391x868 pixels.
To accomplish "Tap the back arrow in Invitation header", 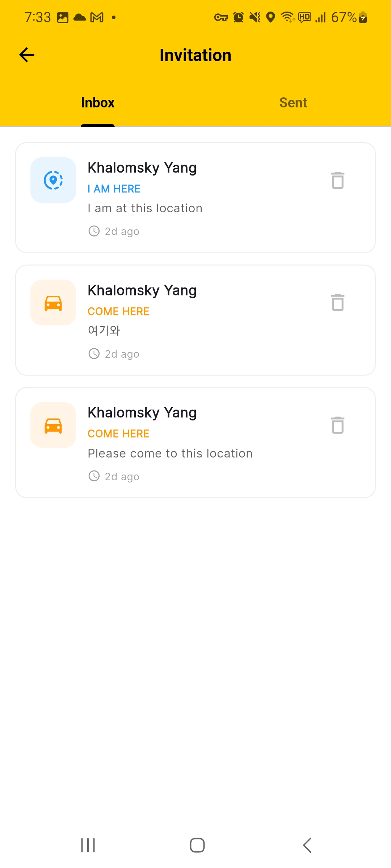I will pyautogui.click(x=27, y=55).
